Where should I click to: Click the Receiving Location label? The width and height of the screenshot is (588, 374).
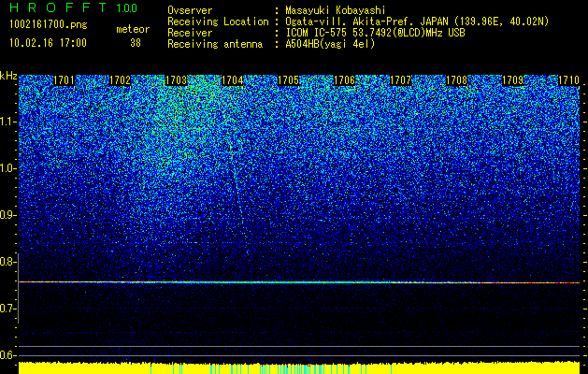218,22
